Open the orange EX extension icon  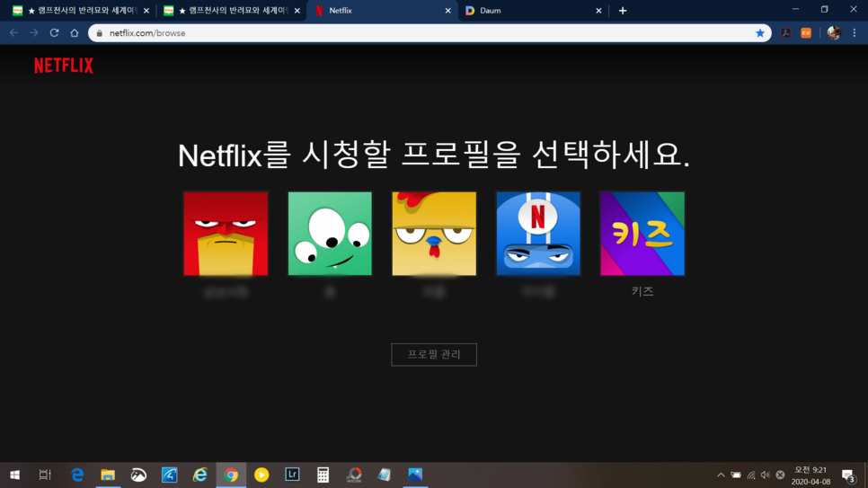click(x=806, y=33)
